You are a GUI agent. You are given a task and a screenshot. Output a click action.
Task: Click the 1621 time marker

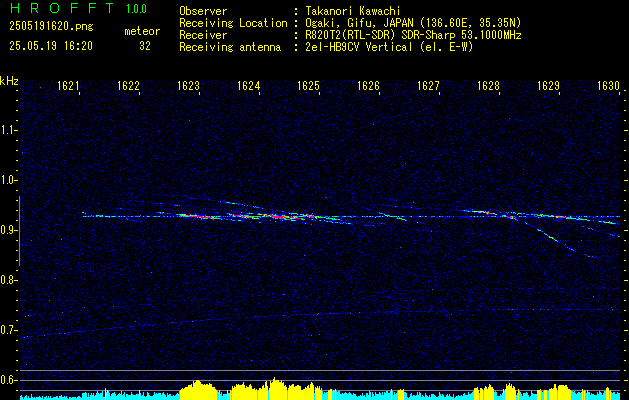point(68,86)
